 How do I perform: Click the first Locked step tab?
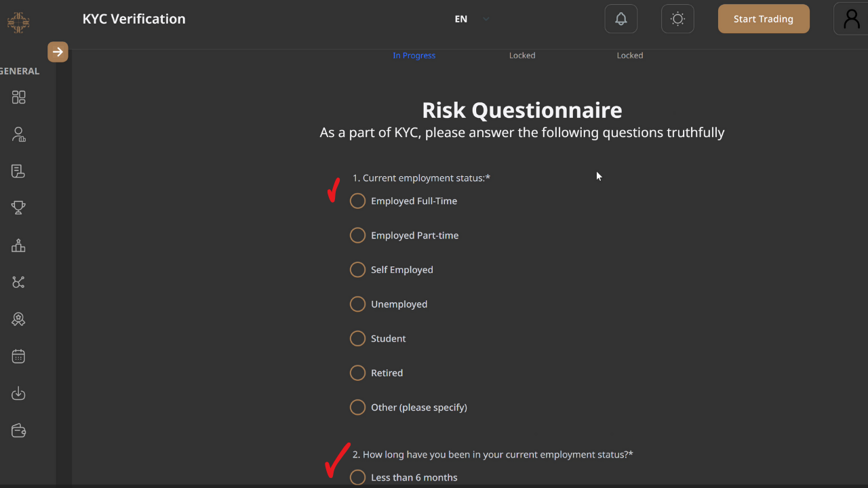(x=522, y=56)
